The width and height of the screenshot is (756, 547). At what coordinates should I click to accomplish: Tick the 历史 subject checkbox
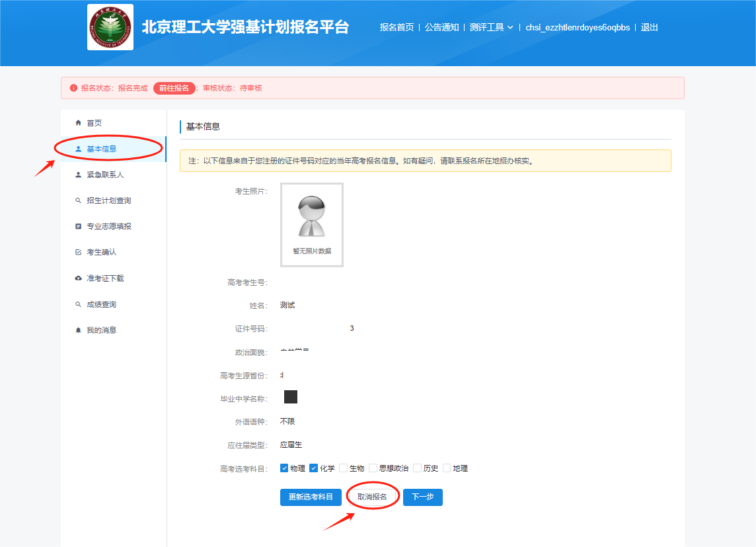click(417, 468)
